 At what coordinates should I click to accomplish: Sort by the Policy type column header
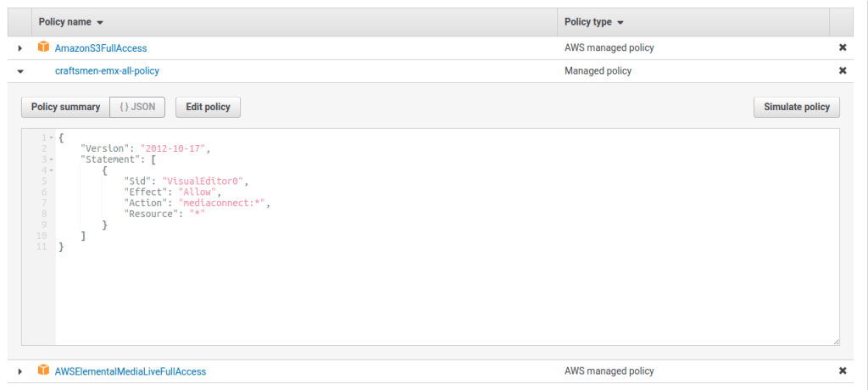593,22
